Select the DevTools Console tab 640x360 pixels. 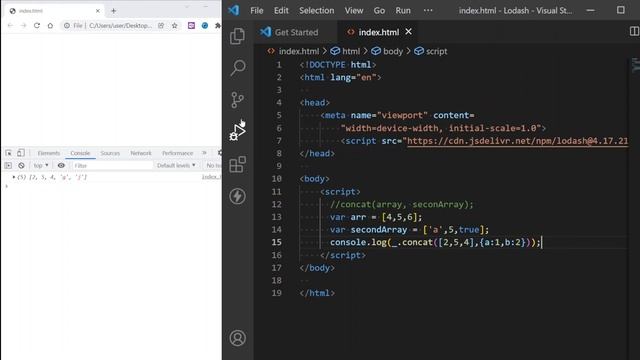click(80, 153)
